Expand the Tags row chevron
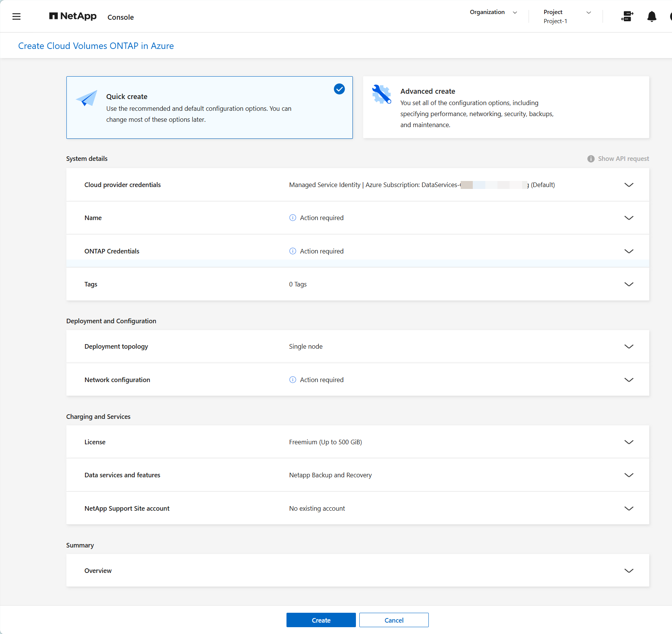672x634 pixels. 629,284
